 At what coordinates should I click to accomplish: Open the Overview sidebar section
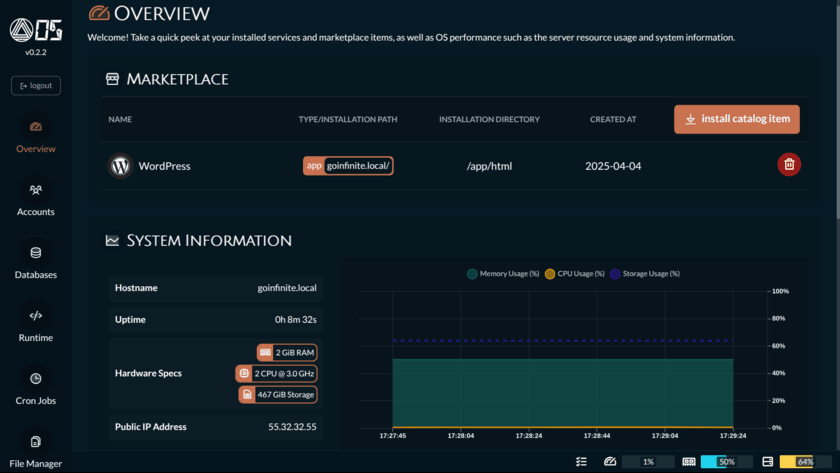pos(36,135)
